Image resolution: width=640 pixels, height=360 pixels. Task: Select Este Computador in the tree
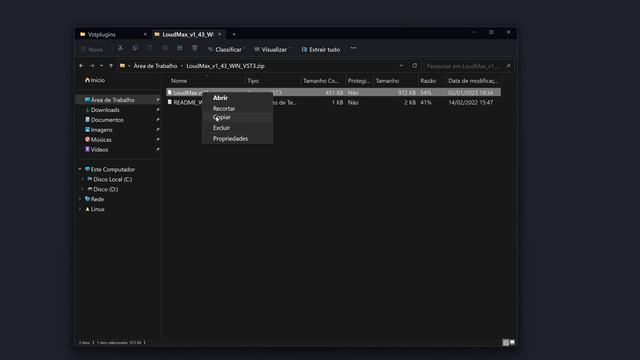pos(109,169)
